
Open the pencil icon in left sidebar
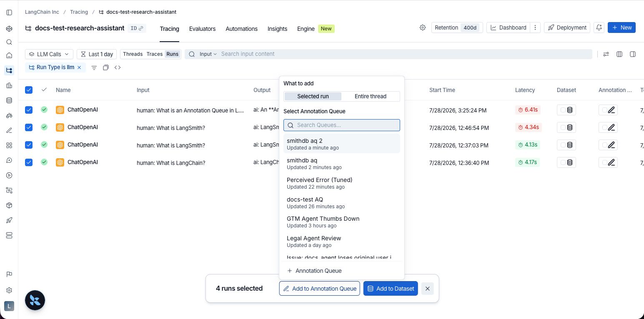9,130
